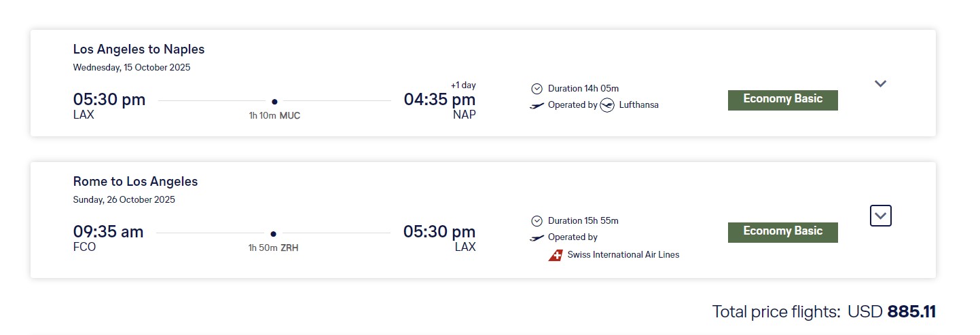980x335 pixels.
Task: Select return flight Economy Basic fare badge
Action: tap(783, 232)
